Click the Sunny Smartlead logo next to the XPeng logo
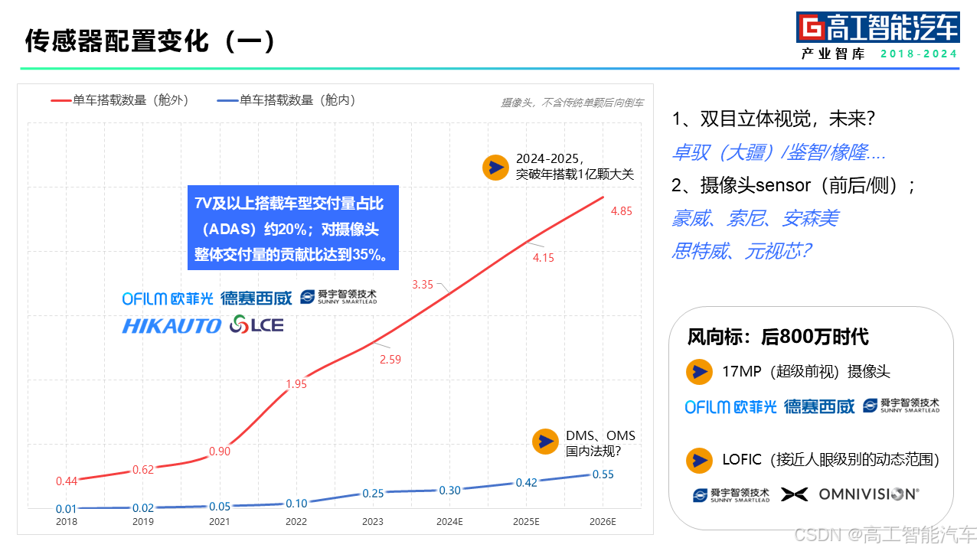This screenshot has height=551, width=980. [731, 494]
